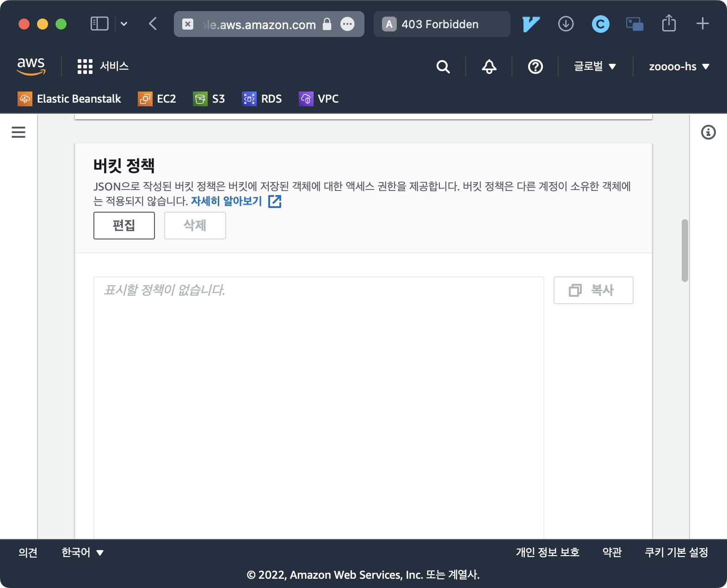
Task: Open the EC2 service shortcut
Action: pyautogui.click(x=157, y=99)
